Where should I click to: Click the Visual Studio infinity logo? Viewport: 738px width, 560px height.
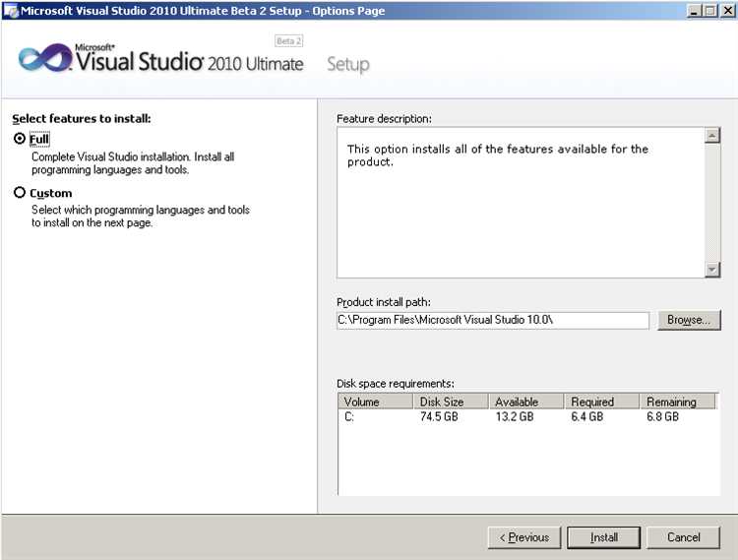coord(44,58)
